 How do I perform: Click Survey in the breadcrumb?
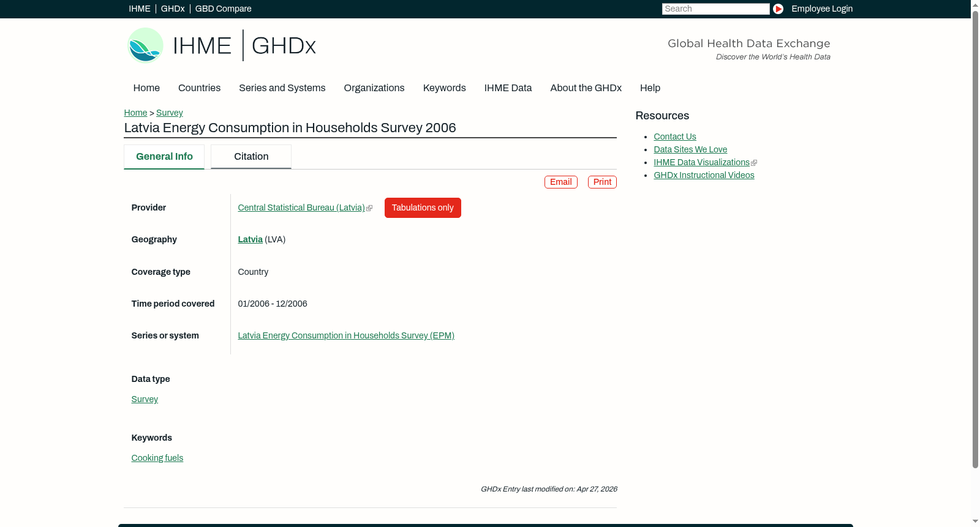pos(170,113)
